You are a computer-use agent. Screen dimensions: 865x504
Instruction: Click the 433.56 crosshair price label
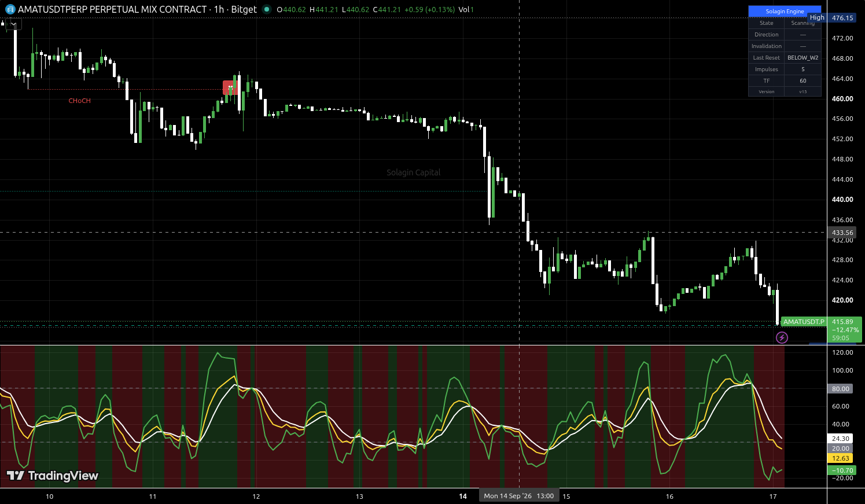[x=842, y=233]
